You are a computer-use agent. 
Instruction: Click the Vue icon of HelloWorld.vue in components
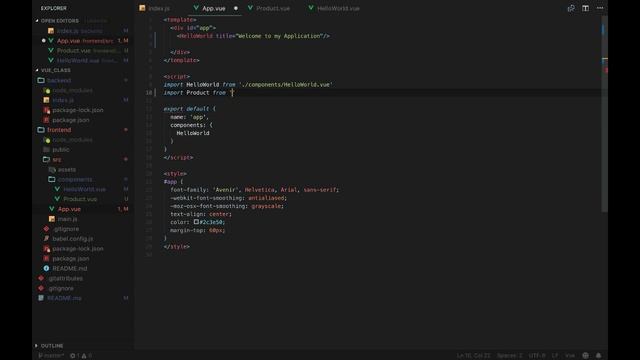[57, 189]
